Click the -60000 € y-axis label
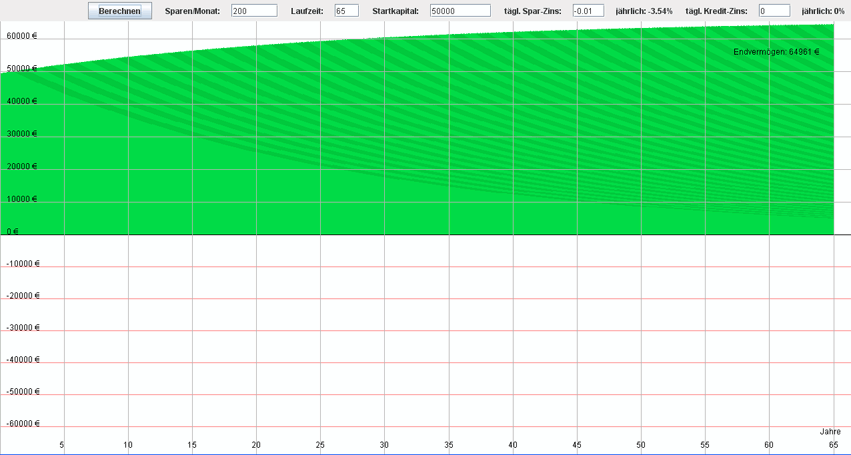The width and height of the screenshot is (851, 455). pyautogui.click(x=22, y=424)
